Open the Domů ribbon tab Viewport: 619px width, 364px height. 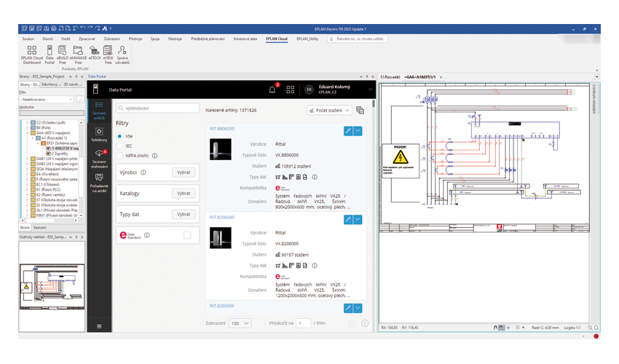point(48,39)
